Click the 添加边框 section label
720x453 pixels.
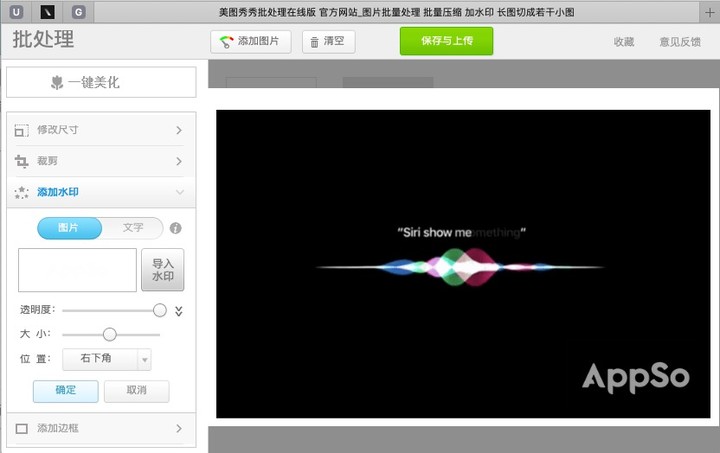58,428
